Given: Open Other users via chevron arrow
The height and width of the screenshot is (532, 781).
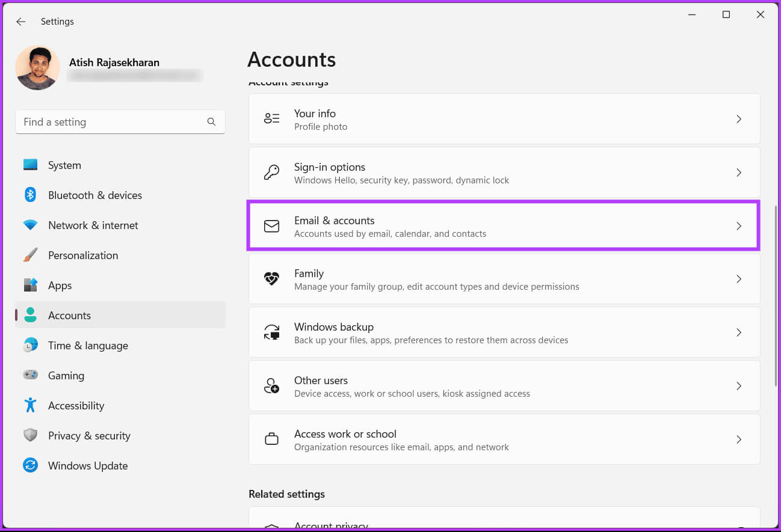Looking at the screenshot, I should [739, 386].
